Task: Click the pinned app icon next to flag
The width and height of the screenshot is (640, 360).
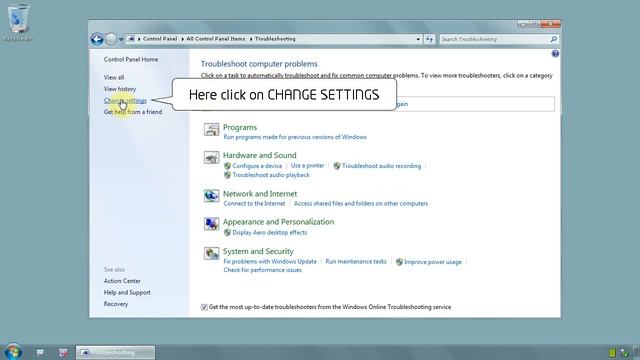Action: click(63, 352)
